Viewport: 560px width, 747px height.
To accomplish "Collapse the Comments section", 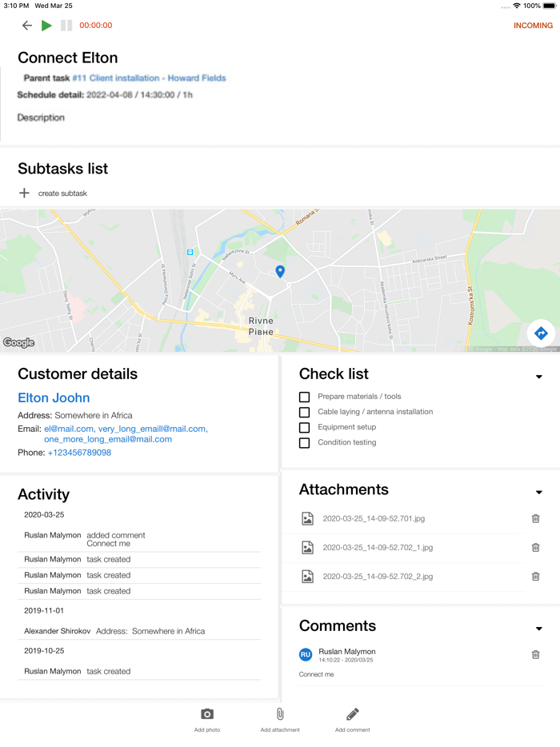I will tap(538, 626).
